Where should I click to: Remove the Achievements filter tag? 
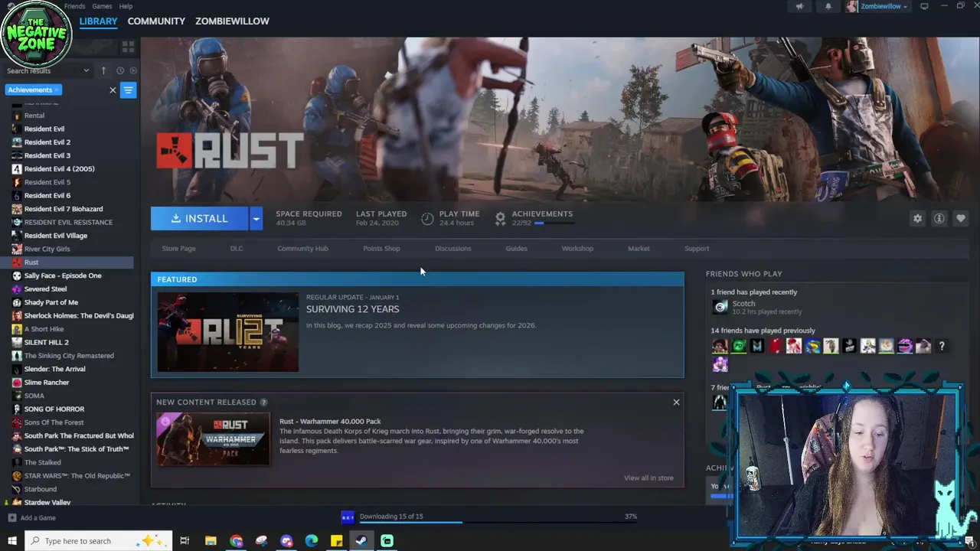pos(57,90)
